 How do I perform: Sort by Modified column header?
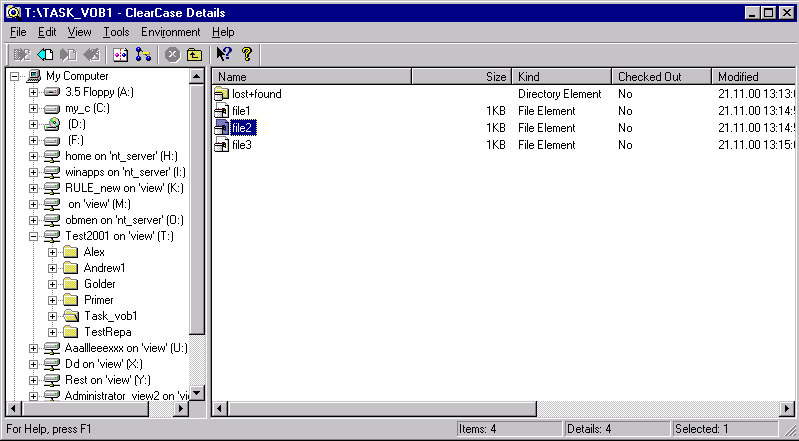pyautogui.click(x=753, y=76)
